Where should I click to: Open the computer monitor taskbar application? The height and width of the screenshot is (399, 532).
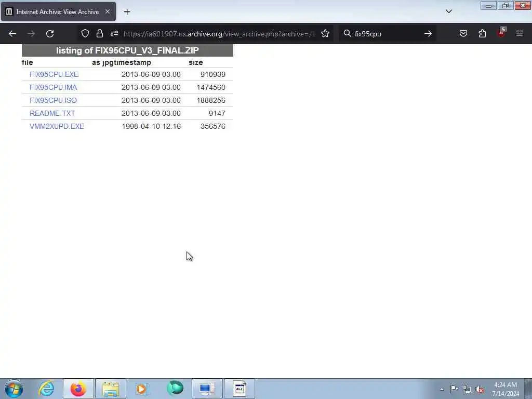[207, 389]
